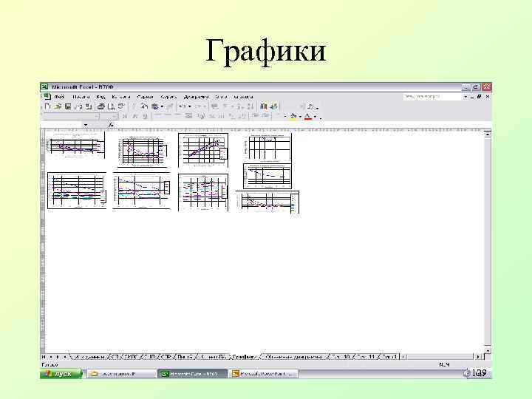Click the first-sheet tab navigation arrow
Image resolution: width=532 pixels, height=399 pixels.
point(44,357)
